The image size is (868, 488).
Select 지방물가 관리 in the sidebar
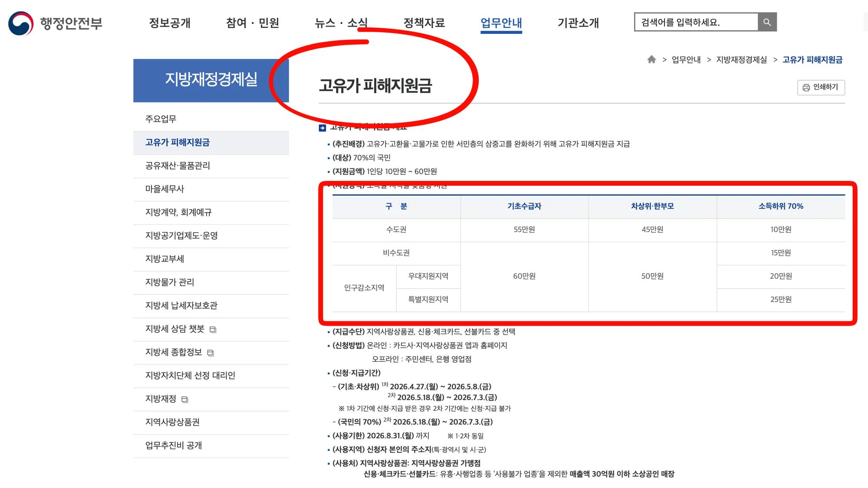[211, 282]
